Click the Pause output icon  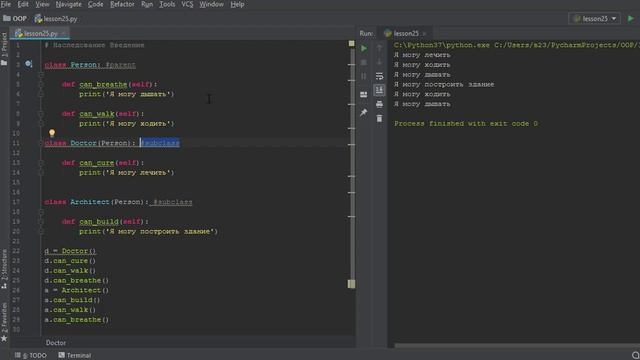(x=364, y=76)
